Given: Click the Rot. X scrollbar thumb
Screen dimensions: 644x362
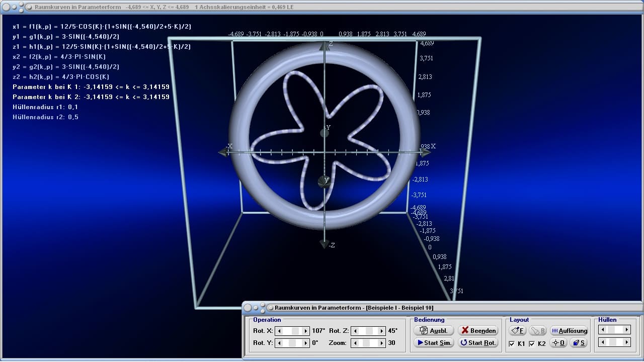Looking at the screenshot, I should (x=296, y=331).
